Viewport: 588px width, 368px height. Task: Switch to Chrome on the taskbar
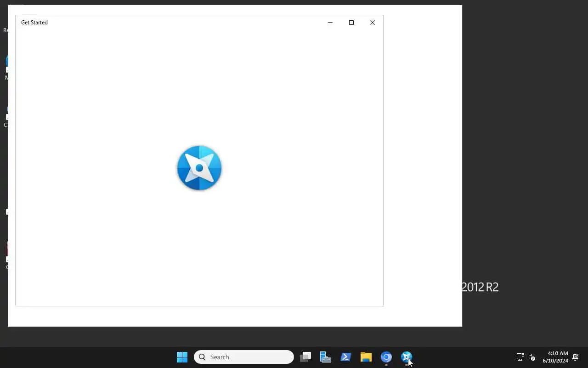click(386, 357)
